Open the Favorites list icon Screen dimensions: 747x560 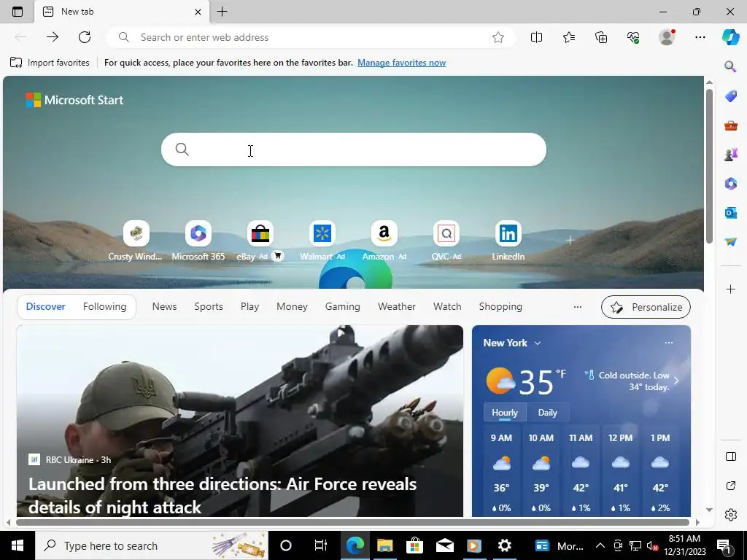[569, 37]
